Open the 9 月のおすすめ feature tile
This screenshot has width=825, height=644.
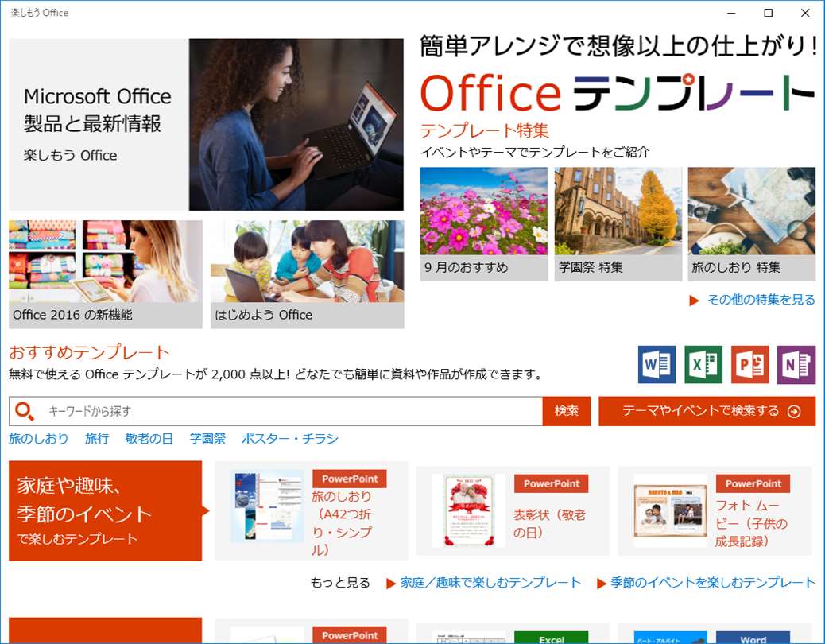click(x=483, y=224)
